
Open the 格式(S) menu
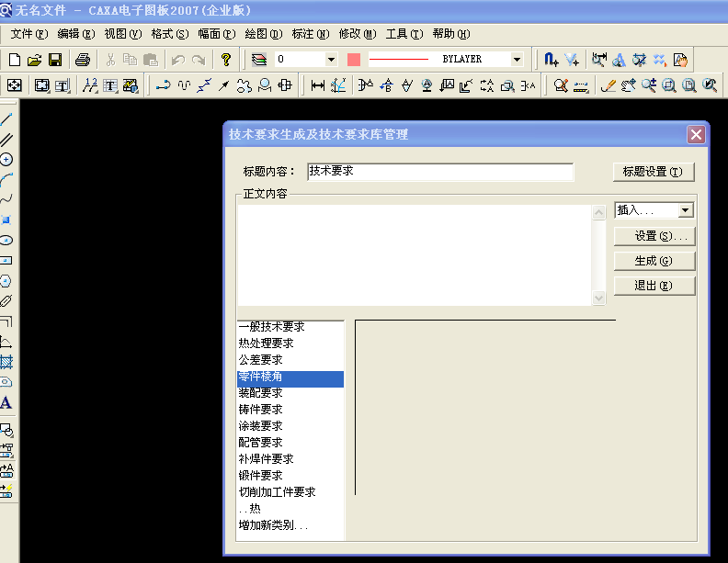coord(170,34)
